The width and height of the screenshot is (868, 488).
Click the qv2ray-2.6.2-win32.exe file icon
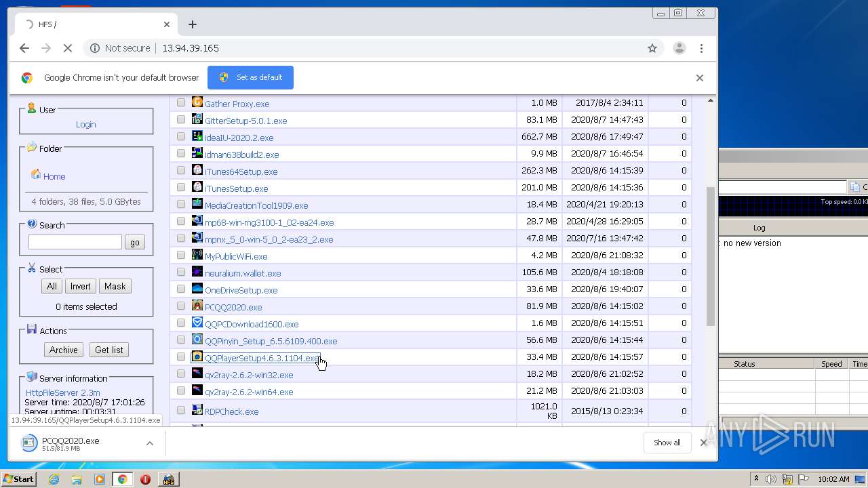[197, 373]
